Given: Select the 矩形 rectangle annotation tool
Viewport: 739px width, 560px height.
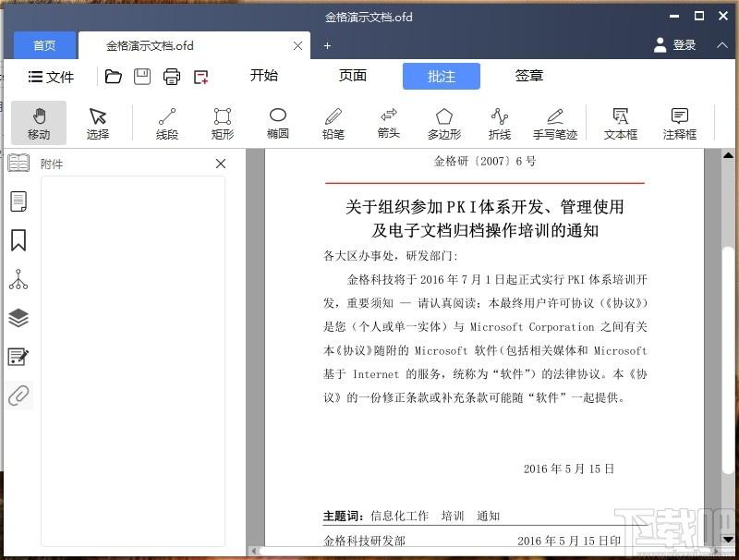Looking at the screenshot, I should coord(222,123).
